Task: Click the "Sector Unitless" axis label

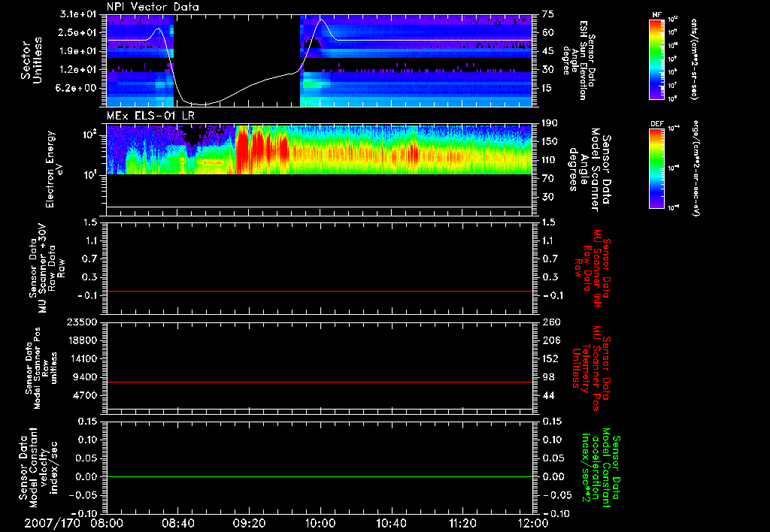Action: (32, 61)
